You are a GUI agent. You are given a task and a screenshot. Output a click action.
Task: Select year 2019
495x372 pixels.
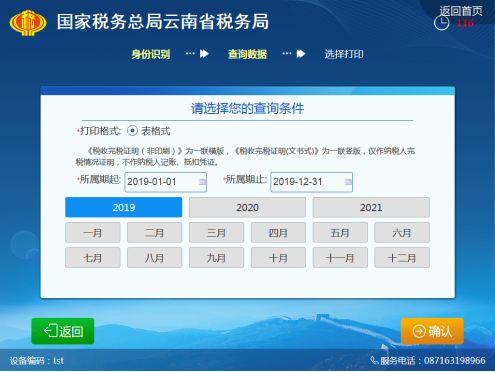point(124,207)
